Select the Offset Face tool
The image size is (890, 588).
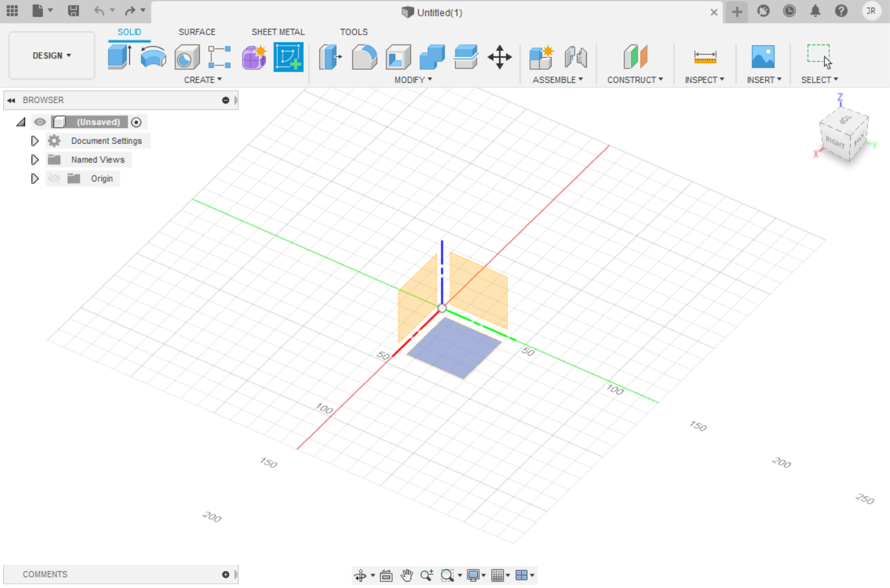[x=466, y=57]
